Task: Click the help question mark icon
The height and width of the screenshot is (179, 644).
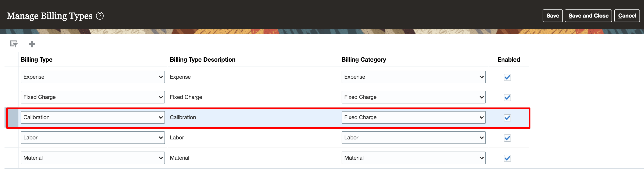Action: 100,16
